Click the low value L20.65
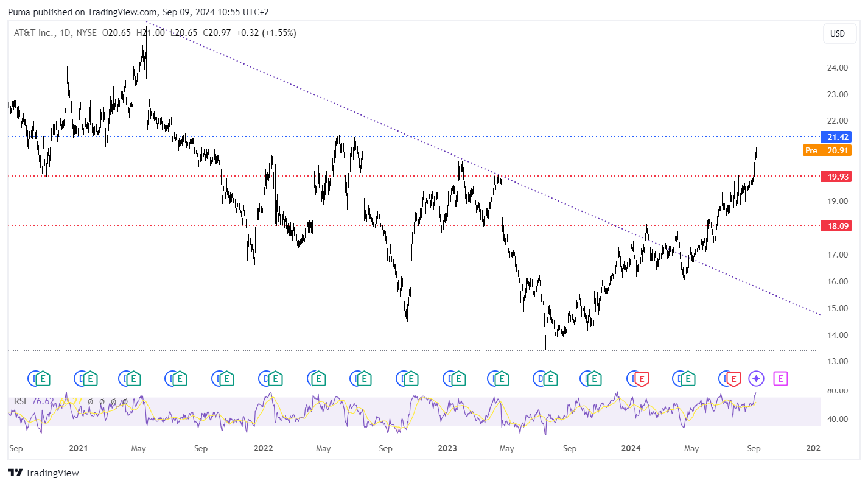The height and width of the screenshot is (486, 868). [183, 33]
